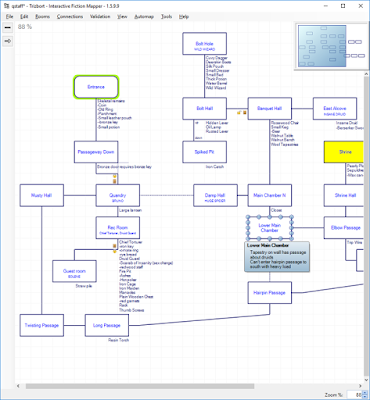Select the Shrine Hall room

[344, 195]
